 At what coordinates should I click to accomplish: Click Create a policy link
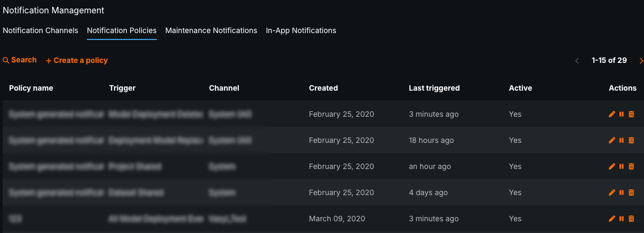[77, 60]
